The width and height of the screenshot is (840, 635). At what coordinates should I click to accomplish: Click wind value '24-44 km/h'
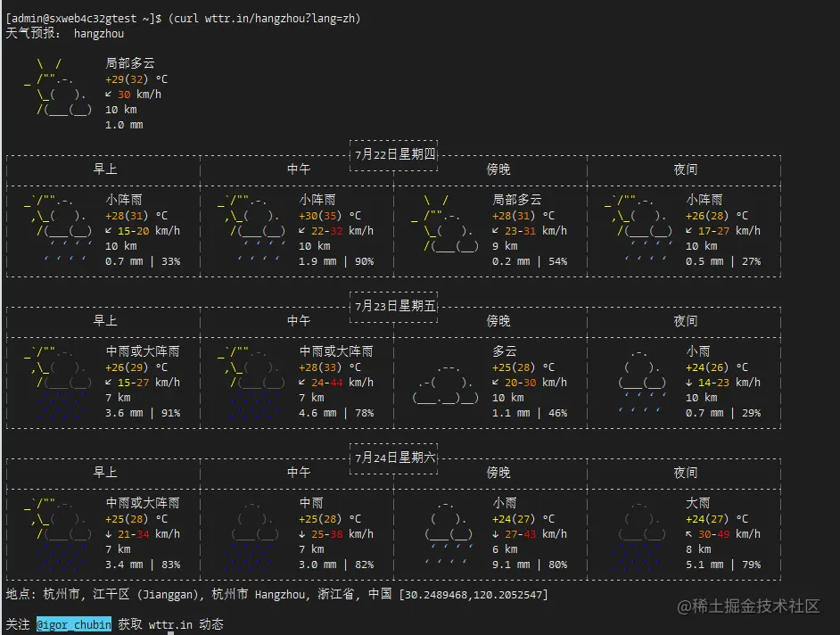click(x=342, y=383)
